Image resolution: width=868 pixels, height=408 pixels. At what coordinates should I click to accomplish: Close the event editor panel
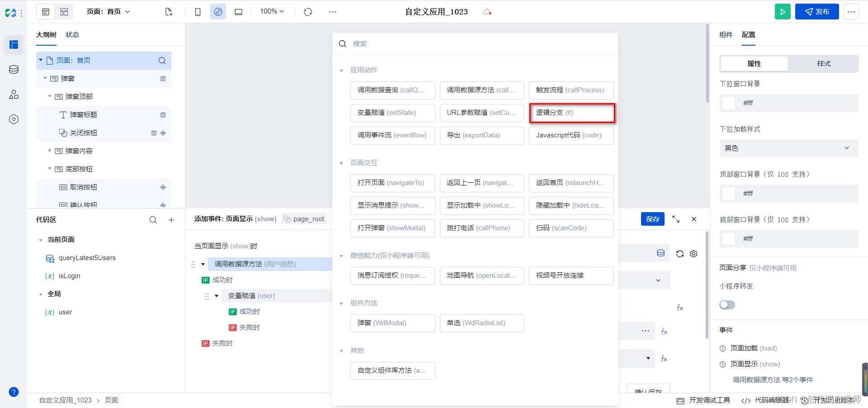pos(694,219)
